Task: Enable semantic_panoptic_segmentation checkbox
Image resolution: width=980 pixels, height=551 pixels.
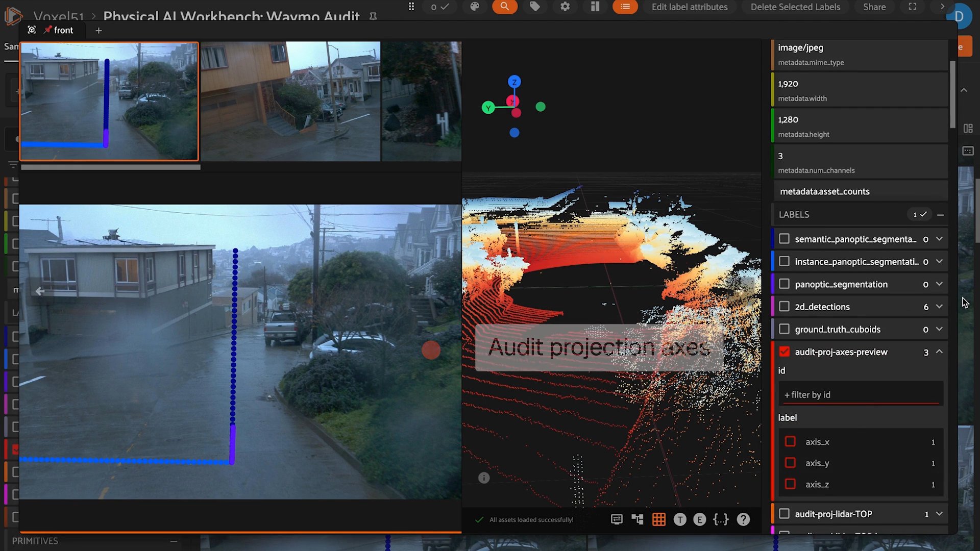Action: (x=785, y=239)
